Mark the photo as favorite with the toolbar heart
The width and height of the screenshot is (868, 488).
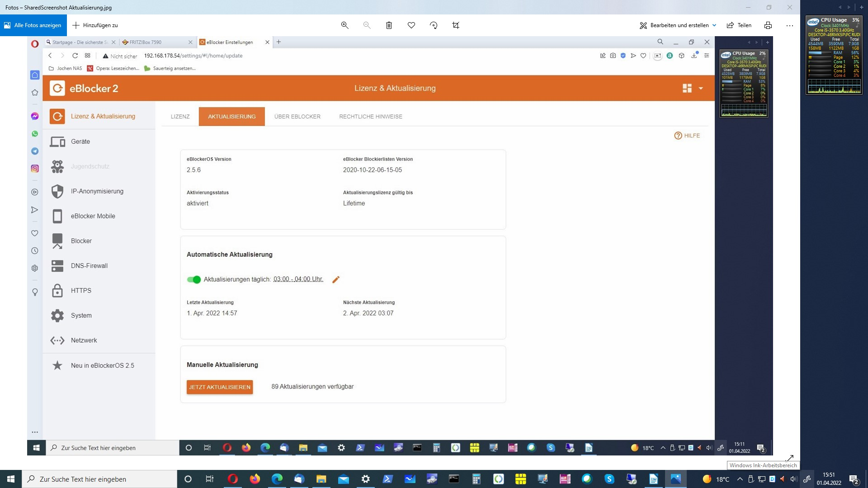(411, 25)
